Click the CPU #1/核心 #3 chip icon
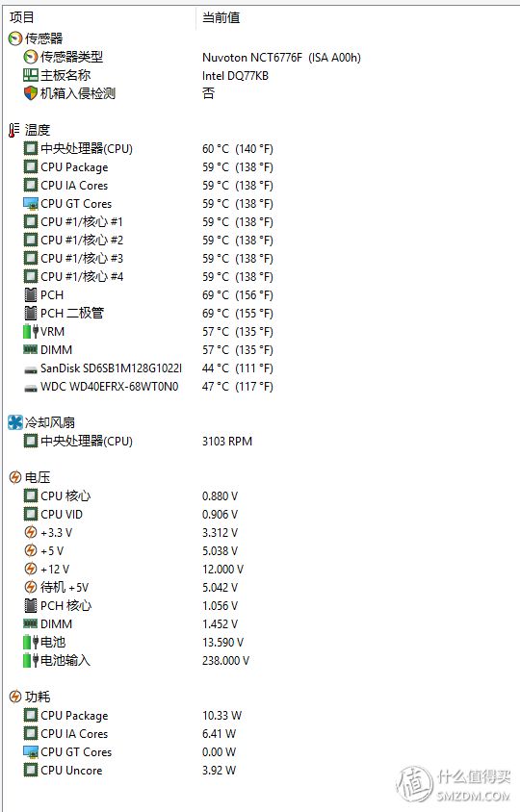Viewport: 520px width, 812px height. coord(31,258)
